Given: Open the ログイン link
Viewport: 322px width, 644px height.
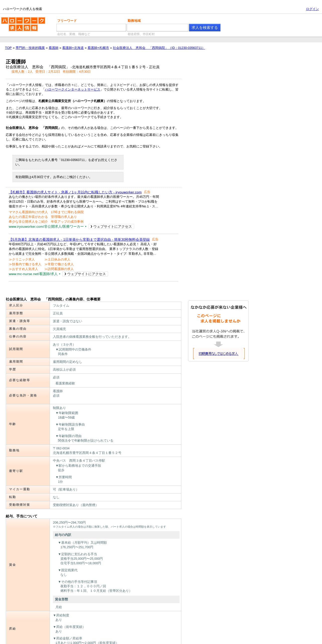Looking at the screenshot, I should (312, 9).
